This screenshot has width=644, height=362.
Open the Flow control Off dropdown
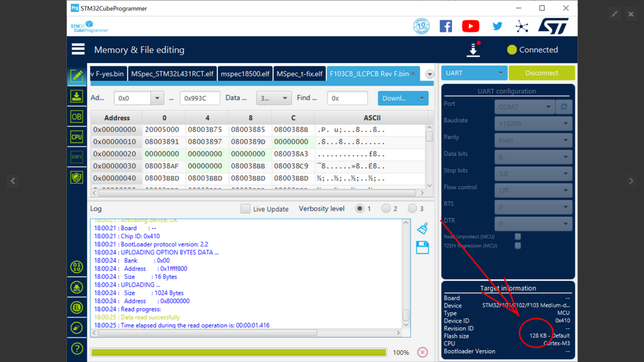[x=533, y=191]
